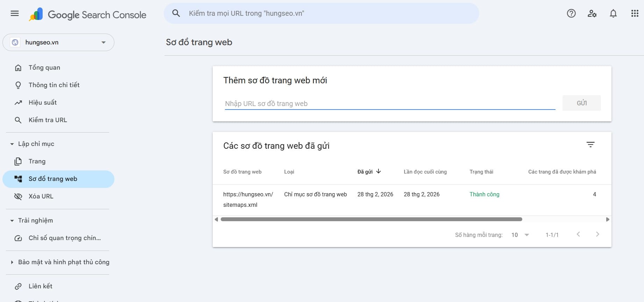Screen dimensions: 644x302
Task: Open user and permission settings icon
Action: 592,14
